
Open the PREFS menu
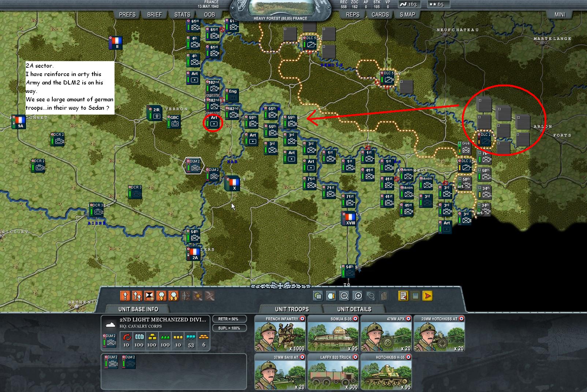tap(127, 15)
